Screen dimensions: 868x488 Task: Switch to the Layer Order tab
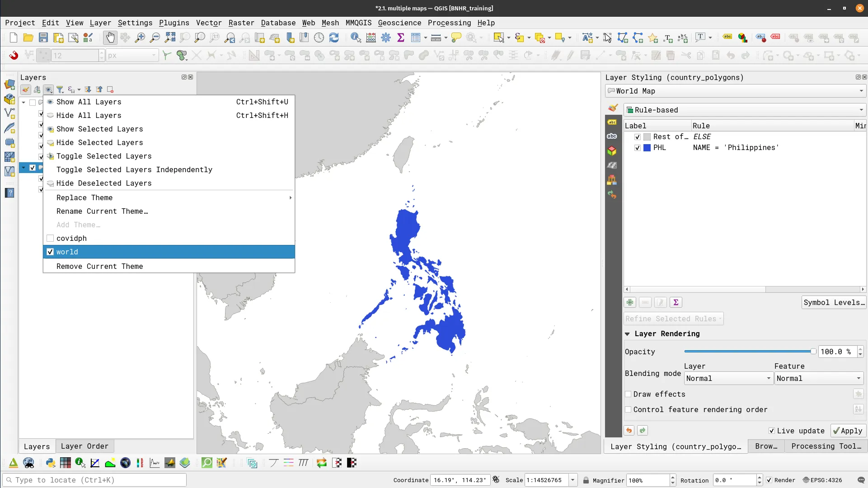pos(84,446)
